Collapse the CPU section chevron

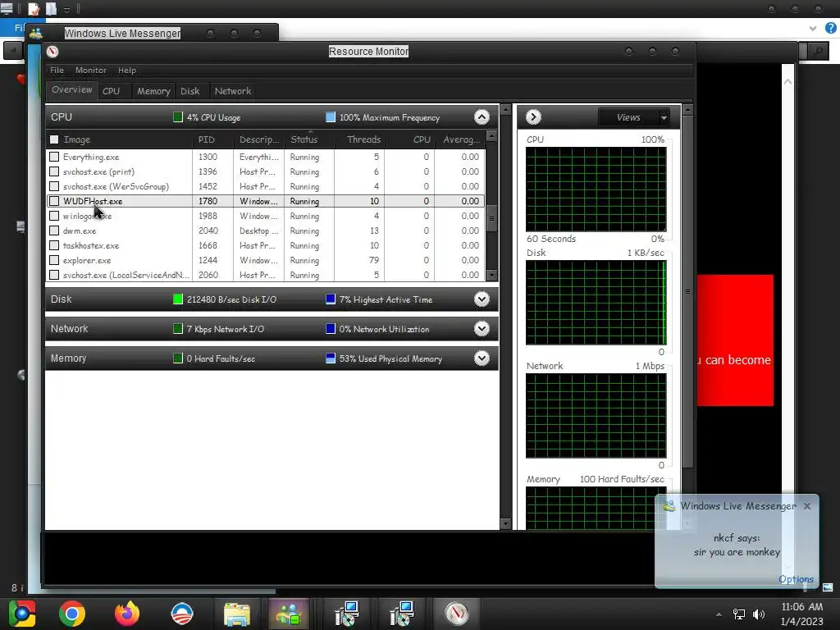coord(482,117)
